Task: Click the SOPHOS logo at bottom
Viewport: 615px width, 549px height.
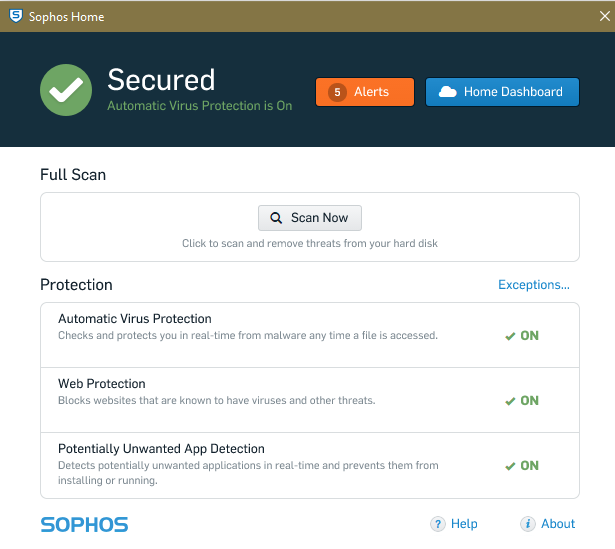Action: pyautogui.click(x=84, y=525)
